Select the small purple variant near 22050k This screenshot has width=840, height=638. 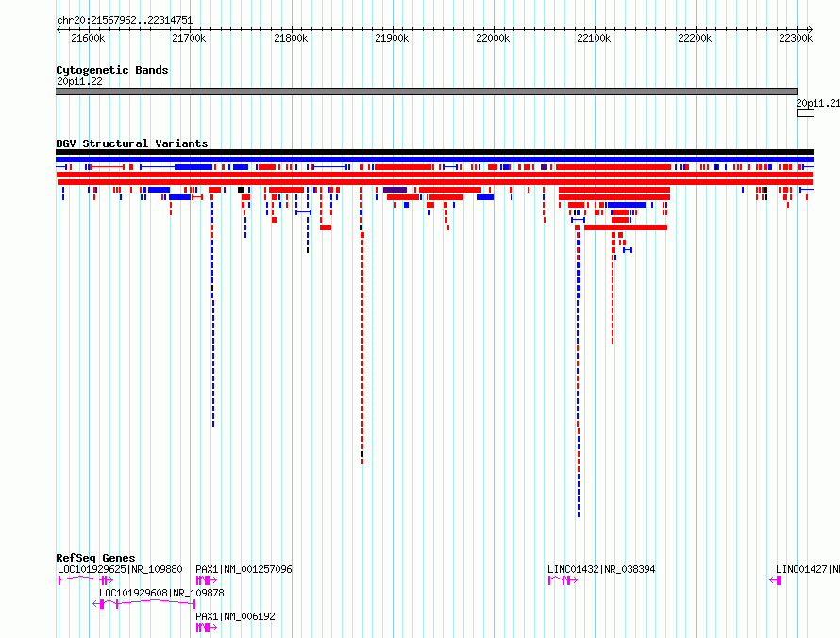(x=545, y=167)
